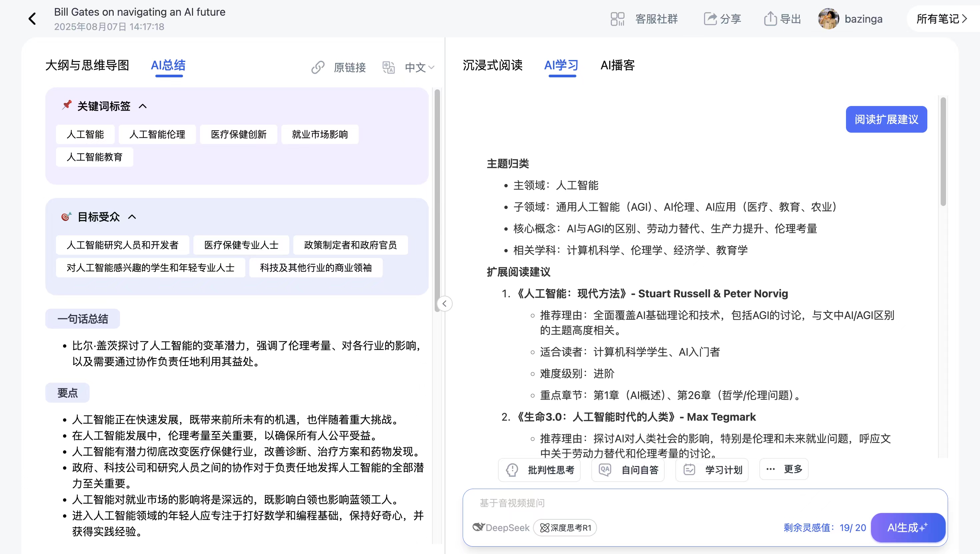980x554 pixels.
Task: Click the 主题归类 heading
Action: click(x=508, y=164)
